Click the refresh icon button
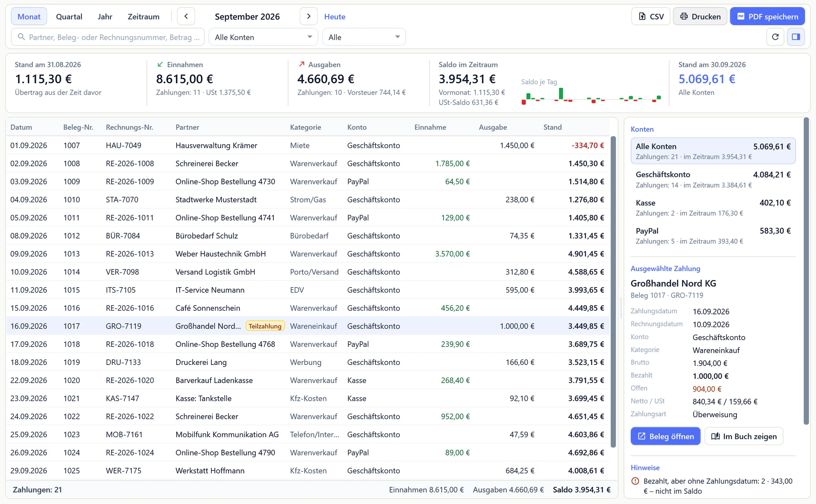 [x=775, y=37]
